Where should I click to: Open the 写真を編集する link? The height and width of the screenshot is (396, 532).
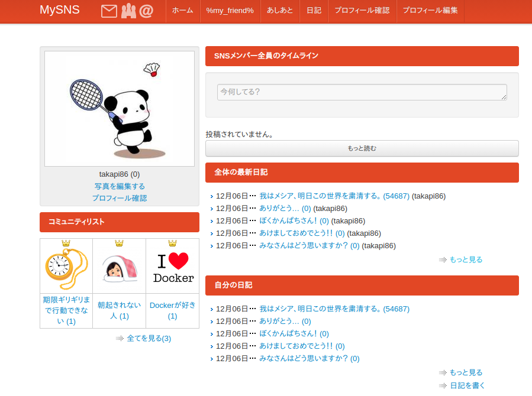119,186
